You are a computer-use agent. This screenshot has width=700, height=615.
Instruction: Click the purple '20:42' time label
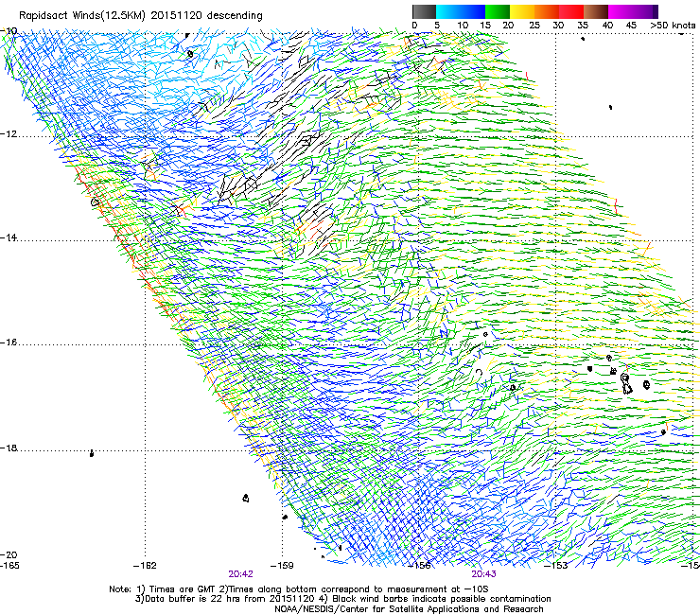pyautogui.click(x=240, y=574)
